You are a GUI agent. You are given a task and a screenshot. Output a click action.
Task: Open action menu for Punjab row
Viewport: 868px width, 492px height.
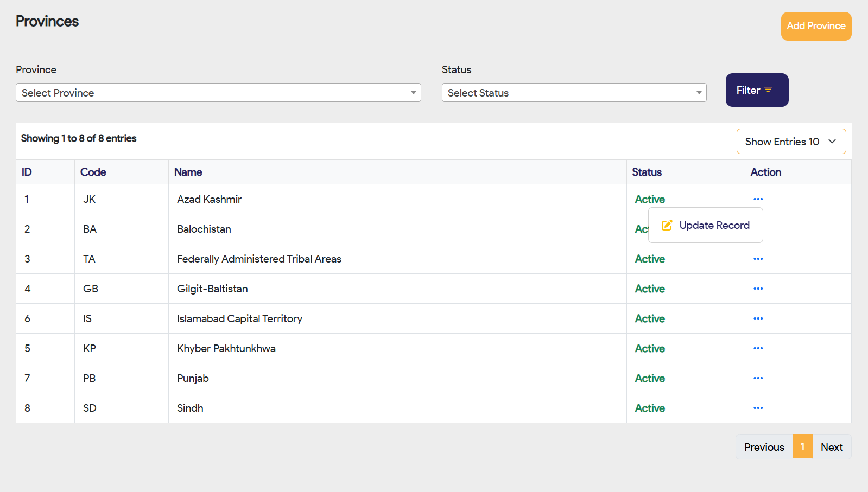click(x=758, y=378)
